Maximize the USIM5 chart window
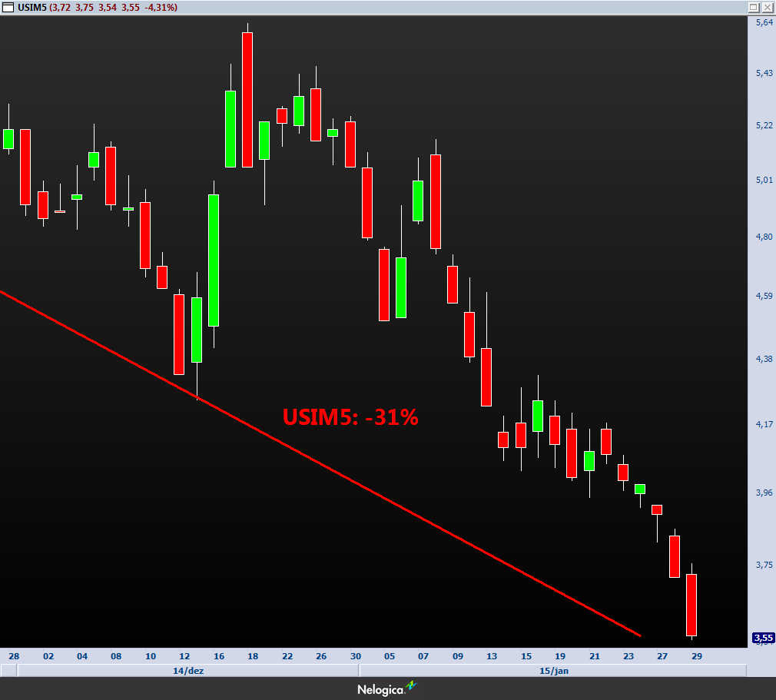The height and width of the screenshot is (700, 776). click(x=753, y=7)
